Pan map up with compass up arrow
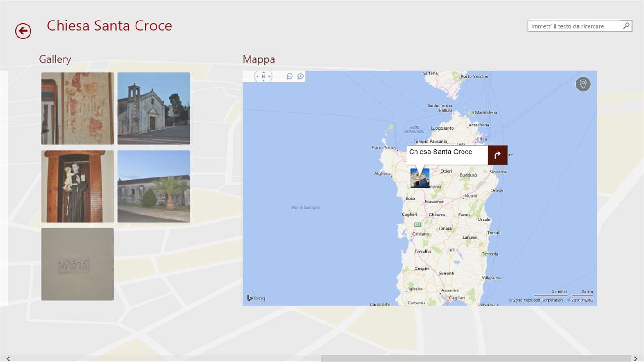This screenshot has width=644, height=362. click(x=263, y=72)
